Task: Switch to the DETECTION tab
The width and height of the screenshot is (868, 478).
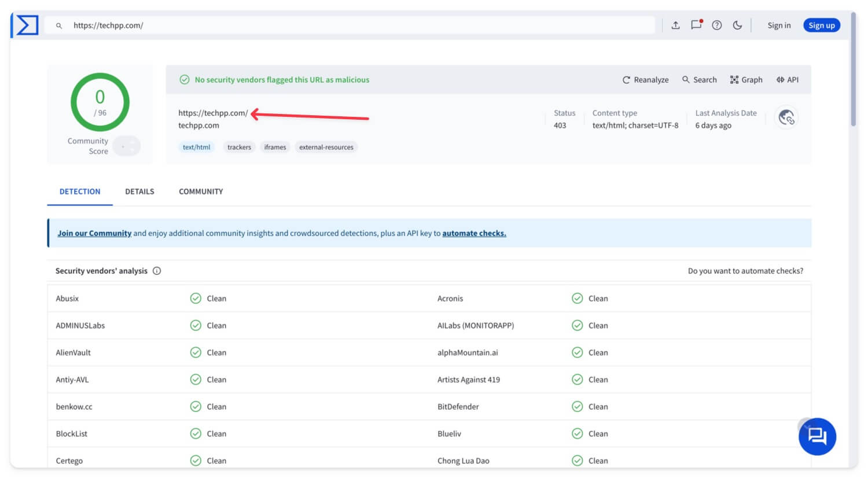Action: 80,192
